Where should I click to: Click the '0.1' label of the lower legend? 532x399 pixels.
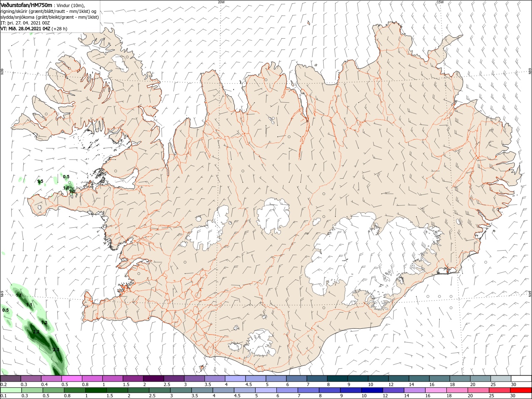point(3,396)
